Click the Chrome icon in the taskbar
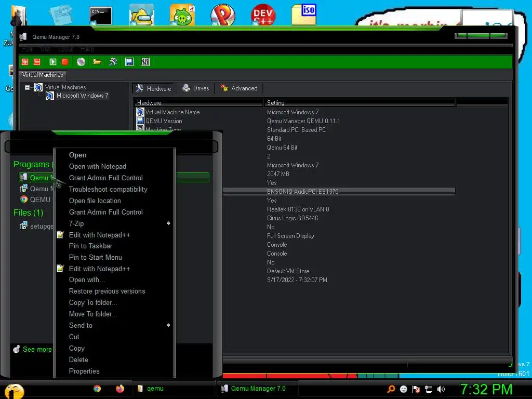Viewport: 532px width, 399px height. pos(97,389)
